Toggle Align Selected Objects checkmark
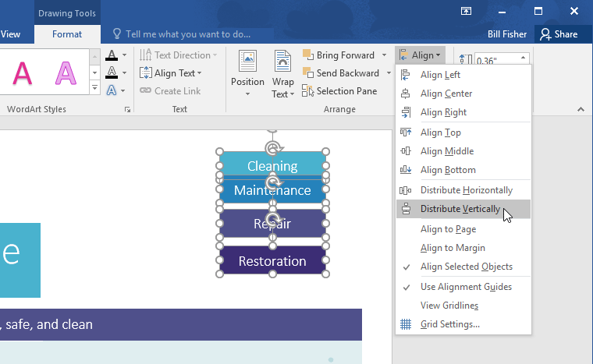The image size is (593, 364). point(466,267)
